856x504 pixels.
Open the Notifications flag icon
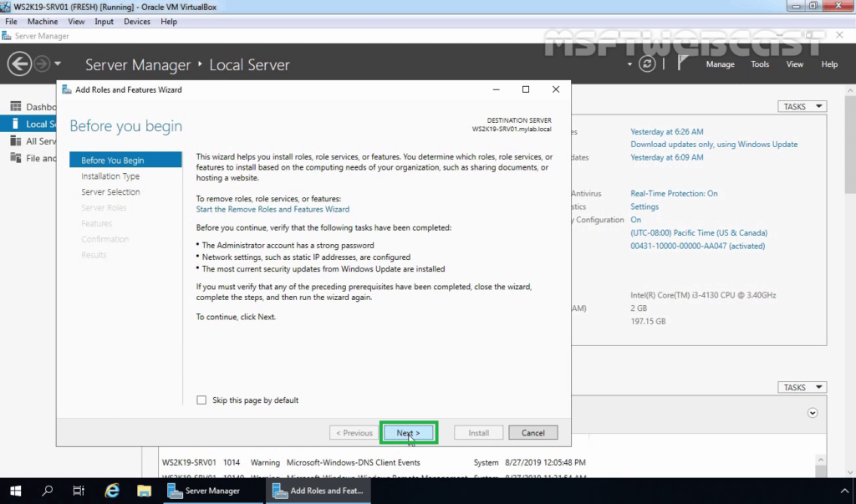pos(682,64)
